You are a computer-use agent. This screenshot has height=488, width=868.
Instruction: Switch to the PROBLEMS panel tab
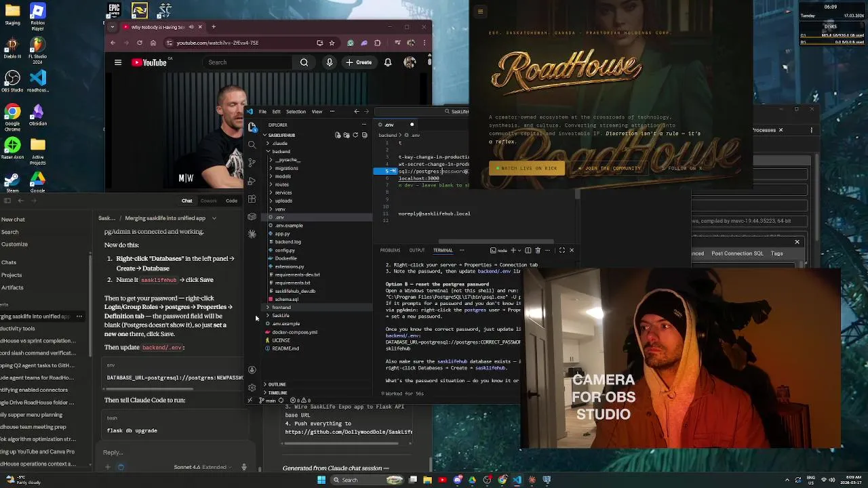click(x=390, y=250)
